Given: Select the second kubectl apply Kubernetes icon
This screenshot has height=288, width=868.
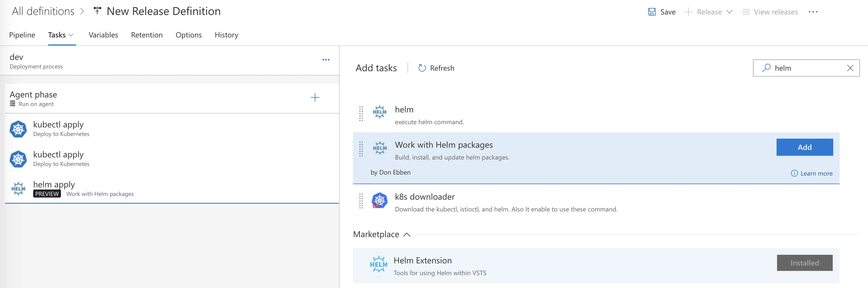Looking at the screenshot, I should [x=18, y=159].
